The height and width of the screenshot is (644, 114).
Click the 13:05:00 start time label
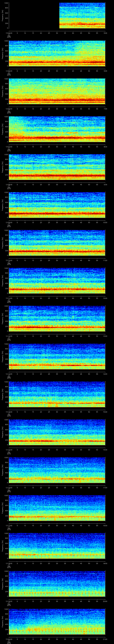tap(9, 71)
